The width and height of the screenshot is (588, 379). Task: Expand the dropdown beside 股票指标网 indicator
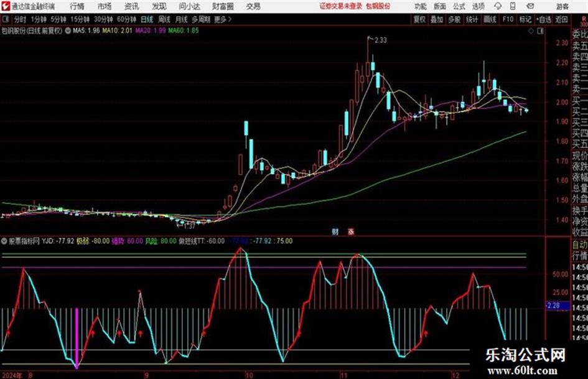coord(4,241)
